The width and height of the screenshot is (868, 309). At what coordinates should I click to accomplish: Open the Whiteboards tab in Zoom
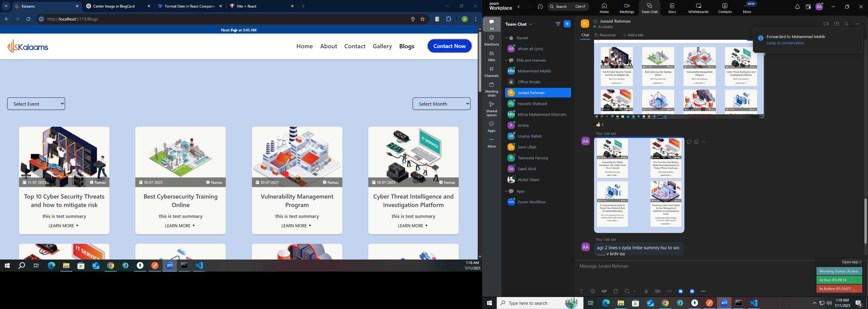point(698,8)
